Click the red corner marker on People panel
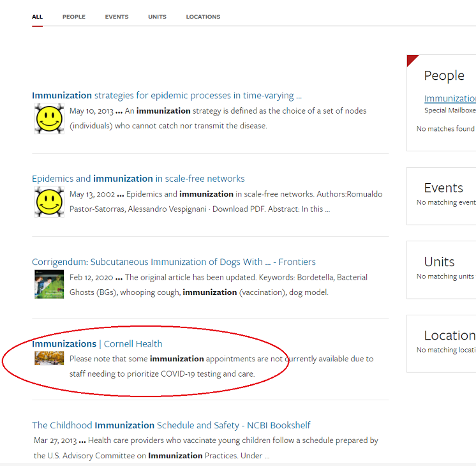The image size is (476, 466). pos(411,59)
